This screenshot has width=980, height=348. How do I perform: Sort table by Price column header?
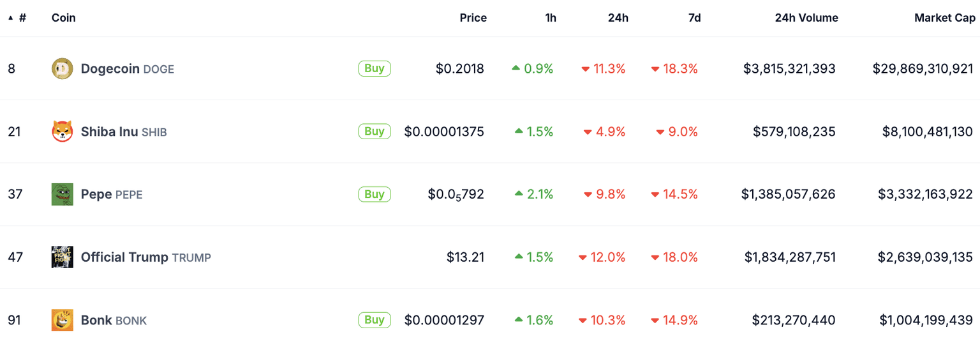473,18
